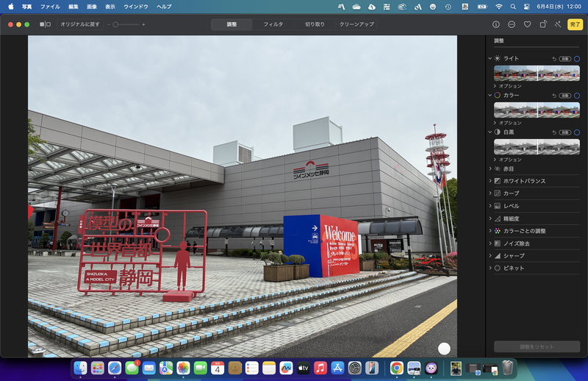Viewport: 588px width, 381px height.
Task: Enable auto (自動) for カラー
Action: point(565,96)
